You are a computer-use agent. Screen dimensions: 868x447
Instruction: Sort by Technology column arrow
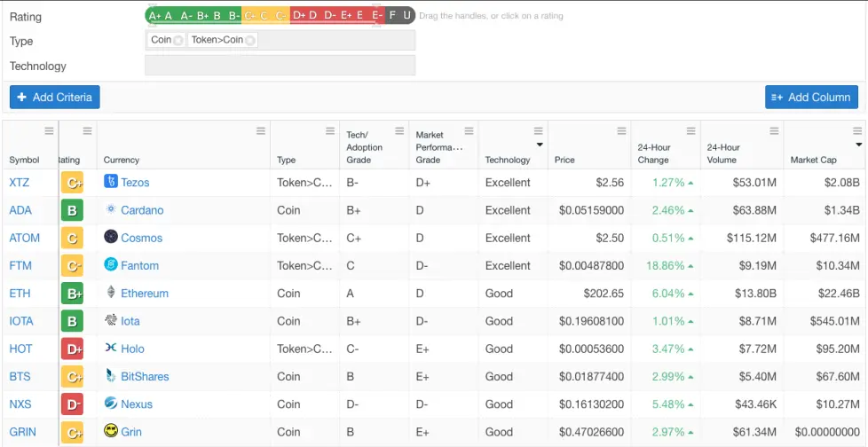[540, 145]
